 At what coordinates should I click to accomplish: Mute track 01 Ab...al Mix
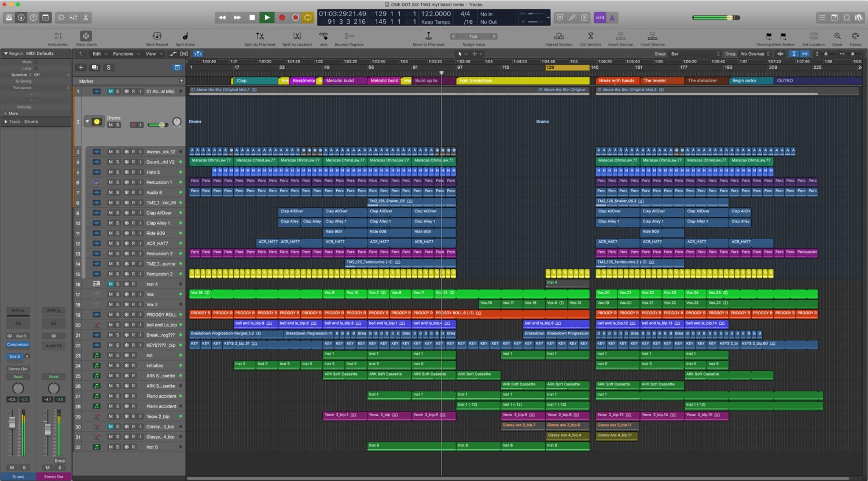click(111, 91)
